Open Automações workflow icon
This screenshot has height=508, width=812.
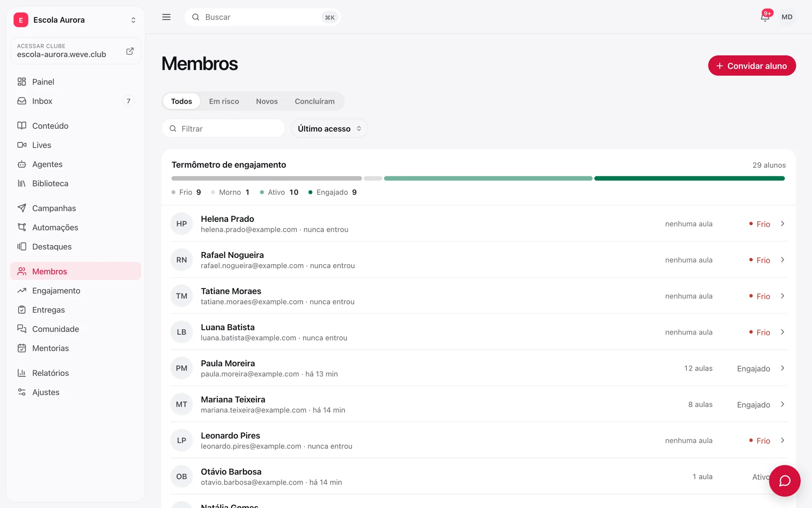pyautogui.click(x=22, y=227)
